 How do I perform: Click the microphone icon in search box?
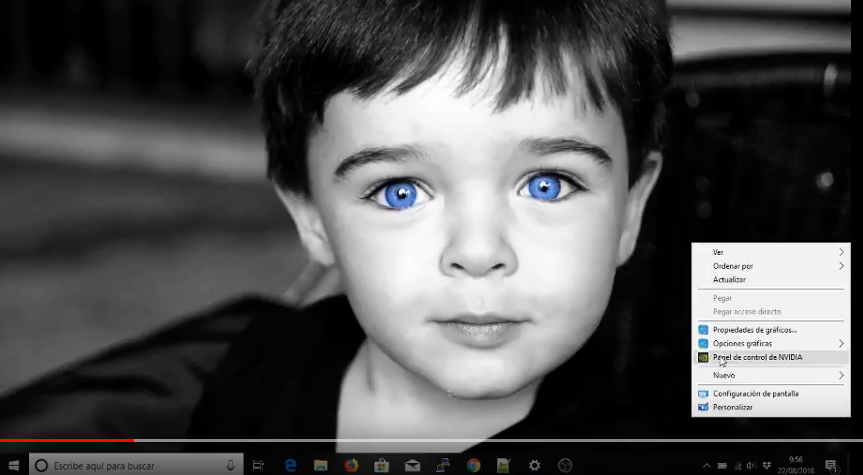coord(231,465)
